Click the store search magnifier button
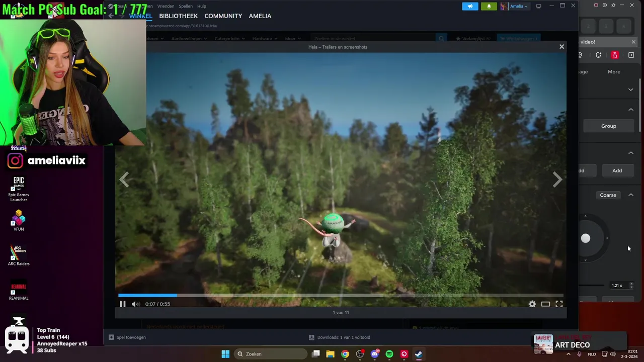Viewport: 644px width, 362px height. click(x=441, y=39)
